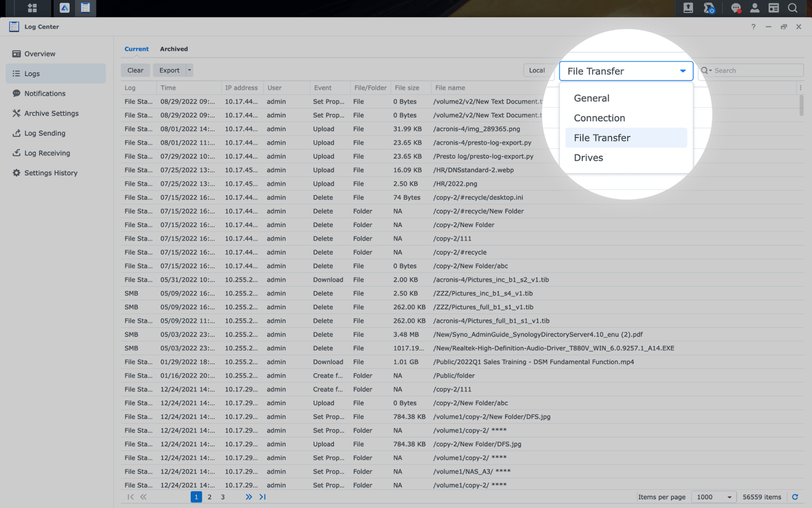Open Archive Settings in the sidebar
Image resolution: width=812 pixels, height=508 pixels.
50,113
